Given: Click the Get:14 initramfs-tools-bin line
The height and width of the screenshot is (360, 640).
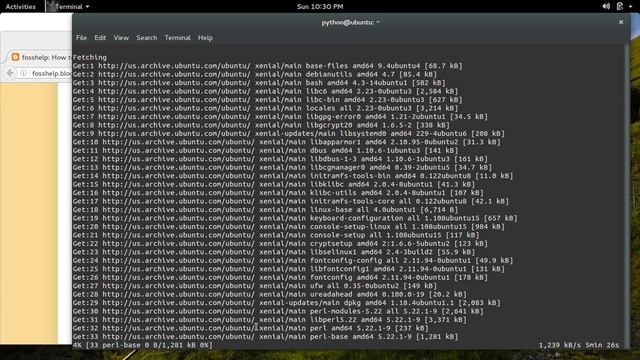Looking at the screenshot, I should pyautogui.click(x=293, y=176).
